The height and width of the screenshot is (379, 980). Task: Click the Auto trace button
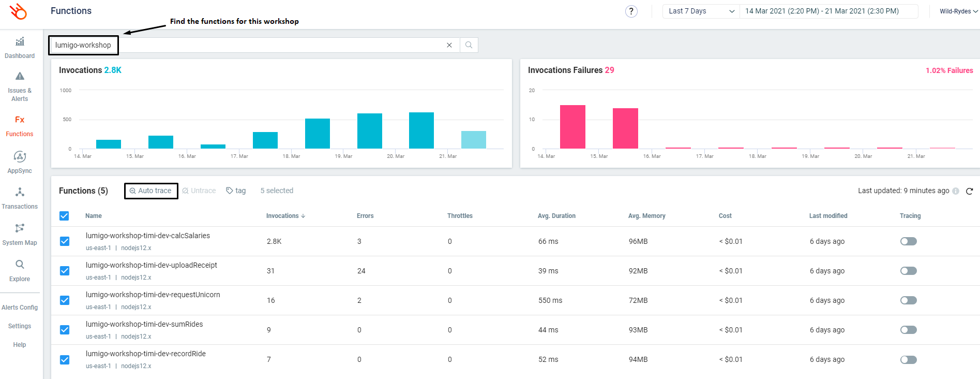(151, 191)
